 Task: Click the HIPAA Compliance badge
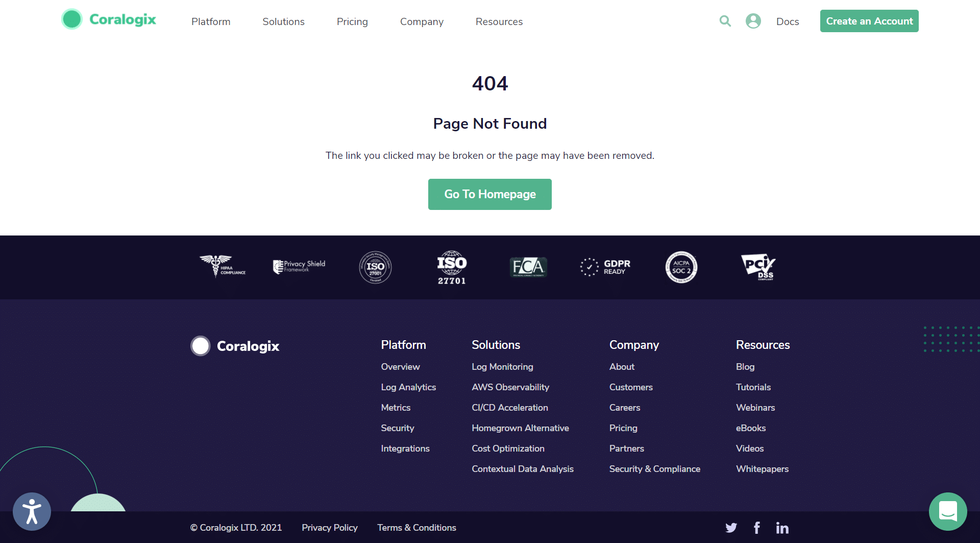223,267
